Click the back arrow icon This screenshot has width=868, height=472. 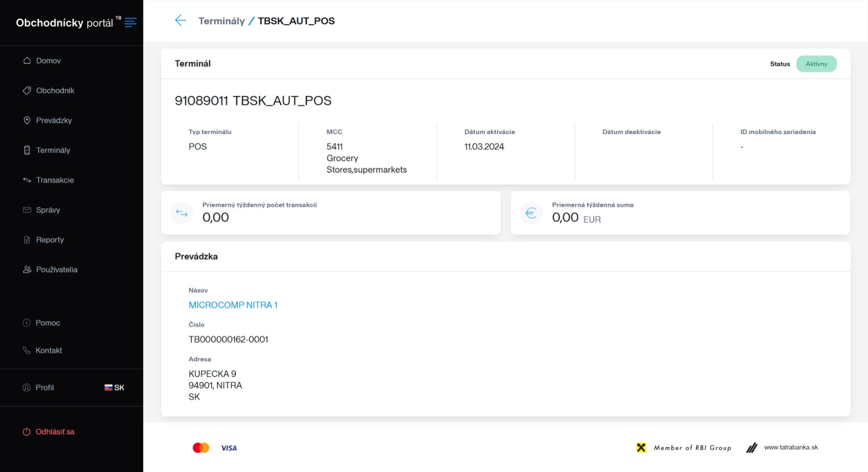(181, 21)
